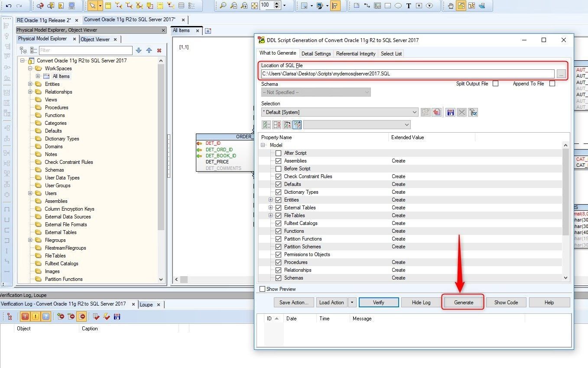This screenshot has width=588, height=368.
Task: Click the Generate button
Action: click(x=463, y=303)
